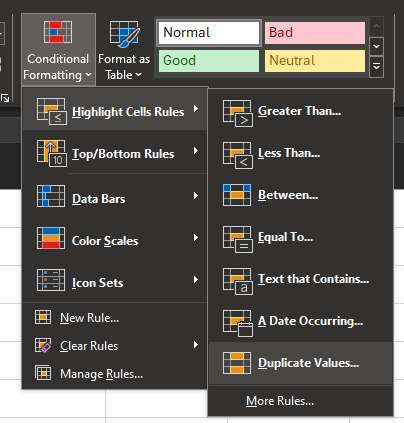Choose A Date Occurring... text
This screenshot has height=423, width=404.
tap(310, 321)
